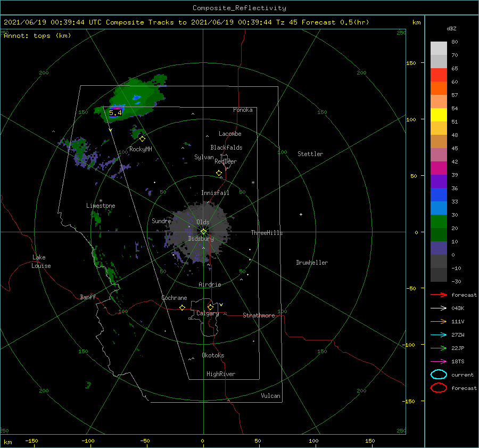479x448 pixels.
Task: Click the ThreeHills label
Action: [267, 233]
